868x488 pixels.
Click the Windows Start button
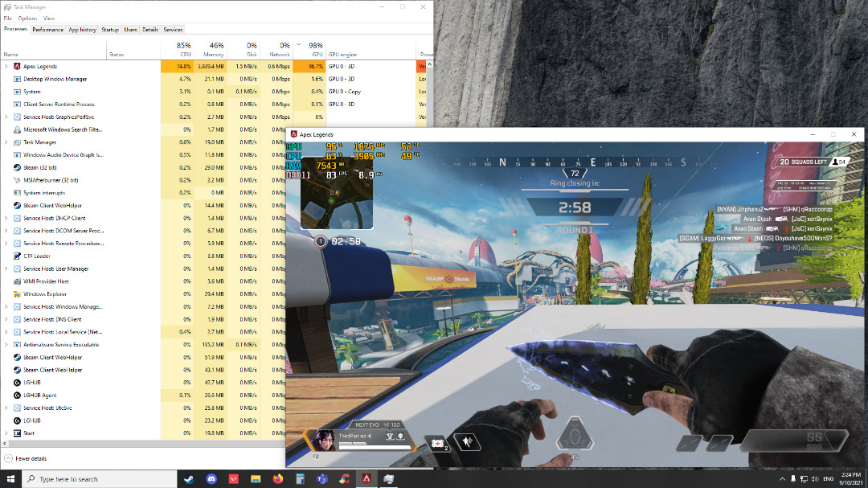(10, 479)
